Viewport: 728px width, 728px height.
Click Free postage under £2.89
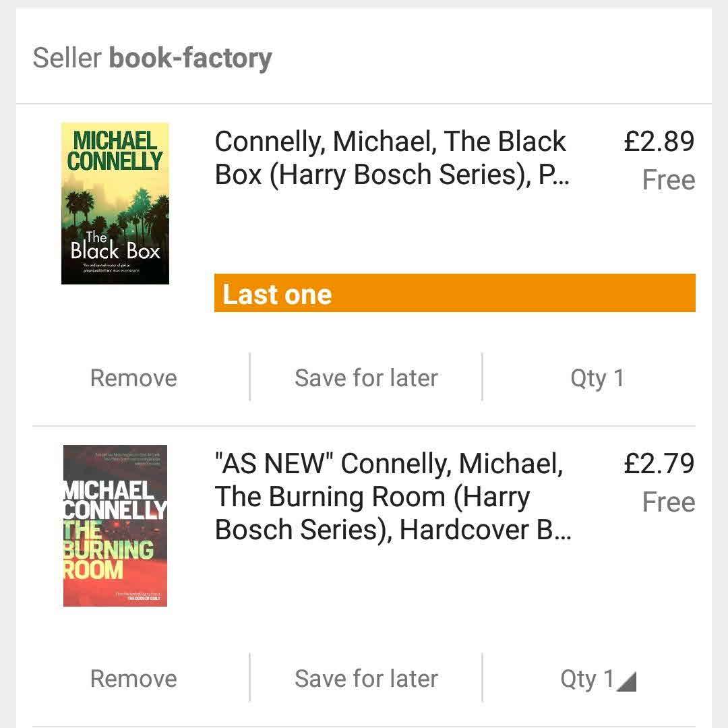point(668,180)
